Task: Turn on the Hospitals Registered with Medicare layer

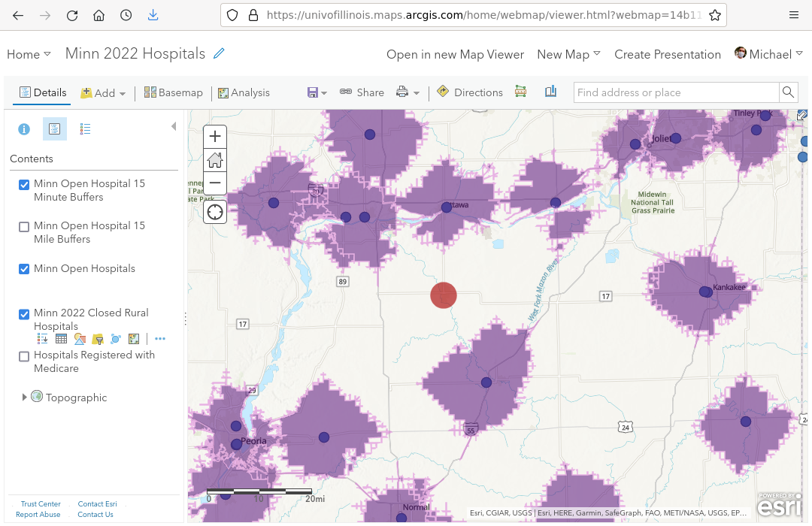Action: pyautogui.click(x=24, y=356)
